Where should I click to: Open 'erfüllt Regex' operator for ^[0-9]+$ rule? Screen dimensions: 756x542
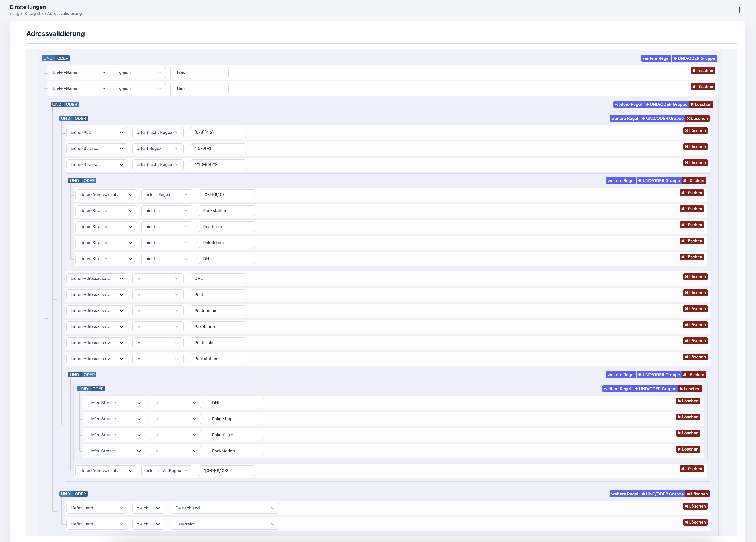[158, 148]
